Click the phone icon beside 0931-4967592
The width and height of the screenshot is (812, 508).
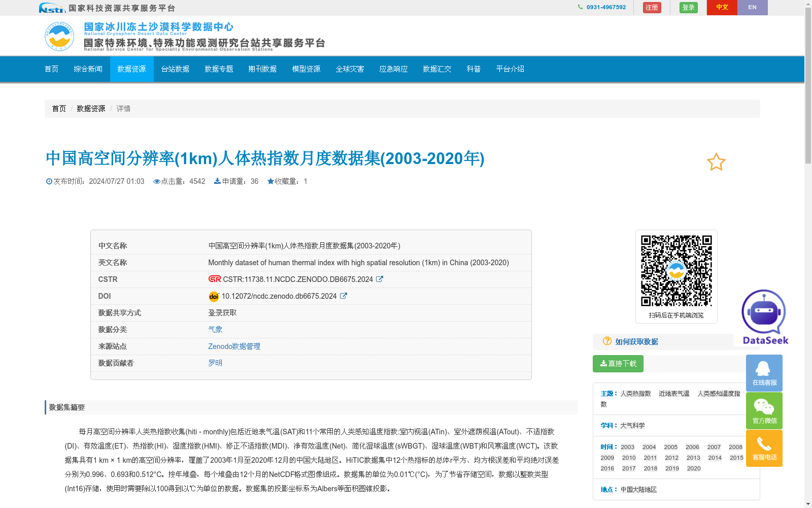point(580,7)
